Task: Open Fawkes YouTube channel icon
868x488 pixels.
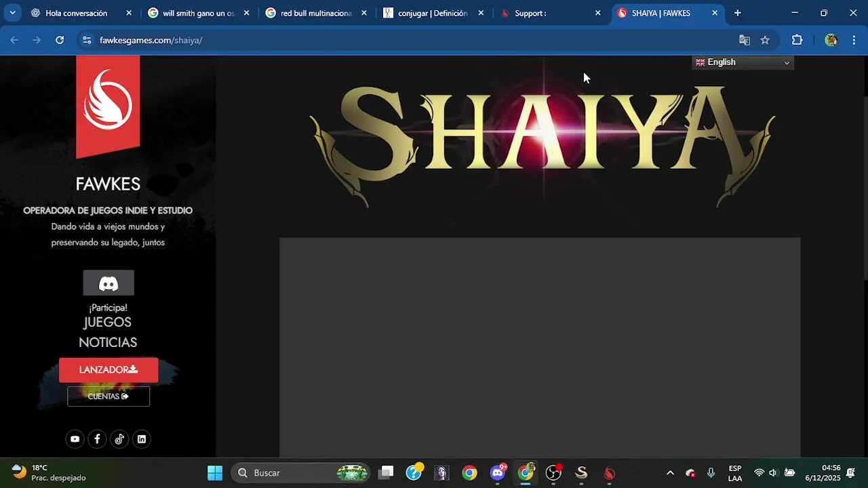Action: pyautogui.click(x=75, y=439)
